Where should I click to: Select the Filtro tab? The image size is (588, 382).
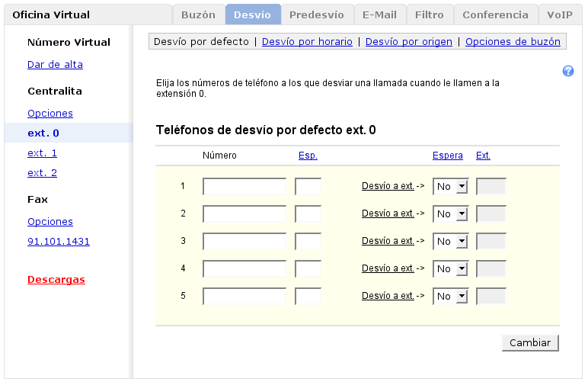tap(430, 14)
